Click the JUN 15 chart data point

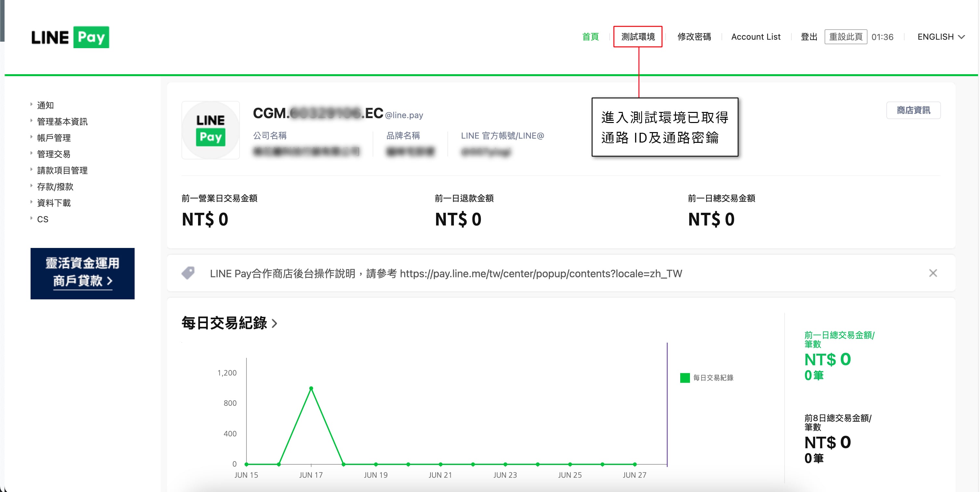coord(246,464)
